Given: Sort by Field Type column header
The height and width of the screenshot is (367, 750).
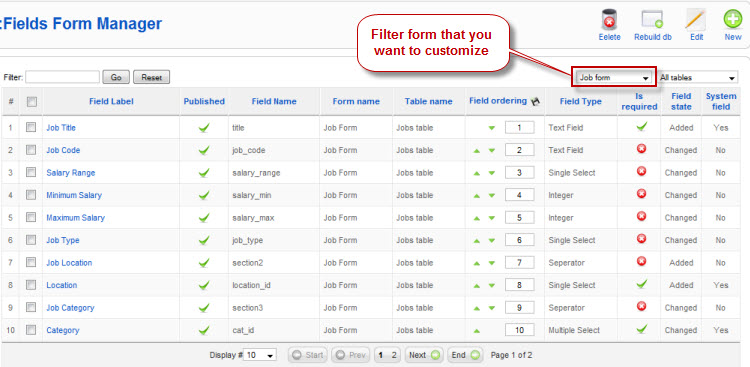Looking at the screenshot, I should coord(581,101).
